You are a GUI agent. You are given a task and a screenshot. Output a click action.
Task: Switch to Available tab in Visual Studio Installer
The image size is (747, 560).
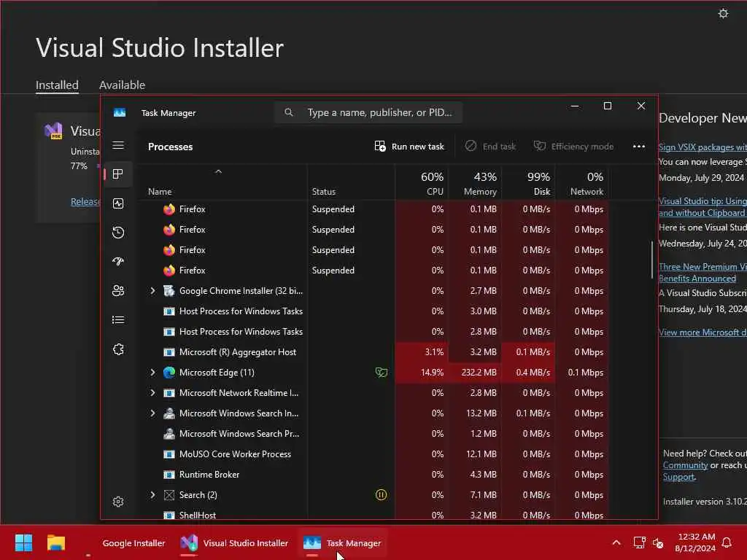(122, 85)
